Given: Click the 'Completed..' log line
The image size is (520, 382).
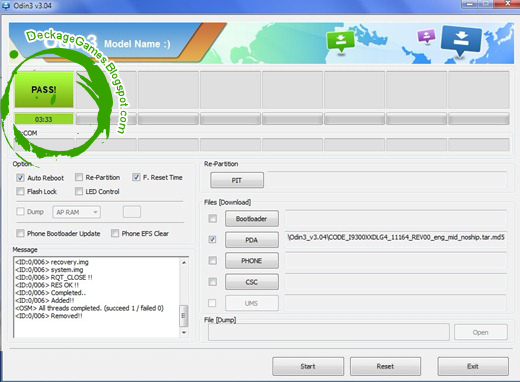Looking at the screenshot, I should (50, 293).
